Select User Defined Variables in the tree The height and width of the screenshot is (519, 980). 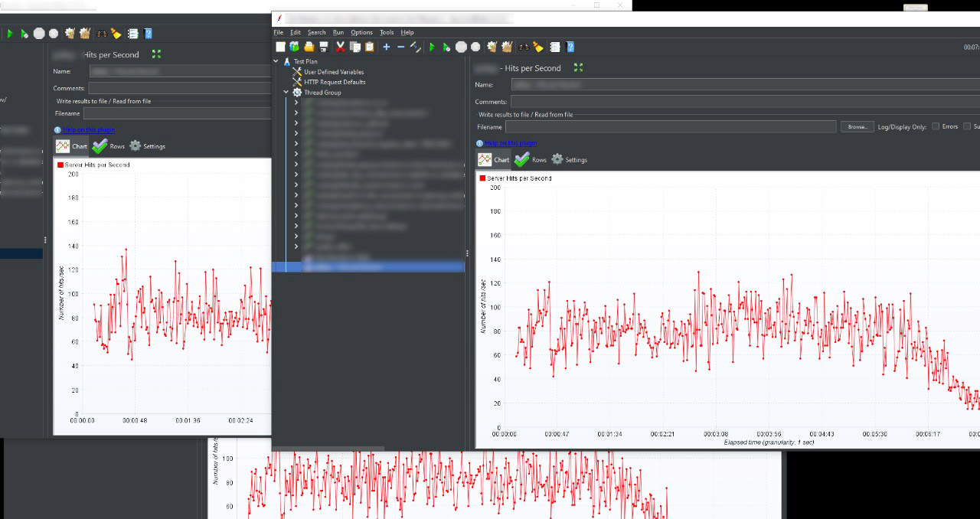(334, 72)
